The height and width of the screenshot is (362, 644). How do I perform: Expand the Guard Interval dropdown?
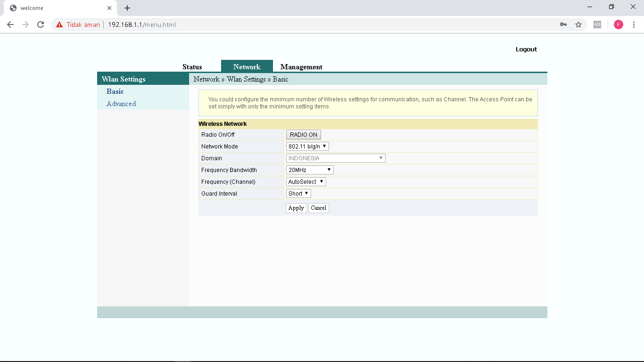point(298,194)
